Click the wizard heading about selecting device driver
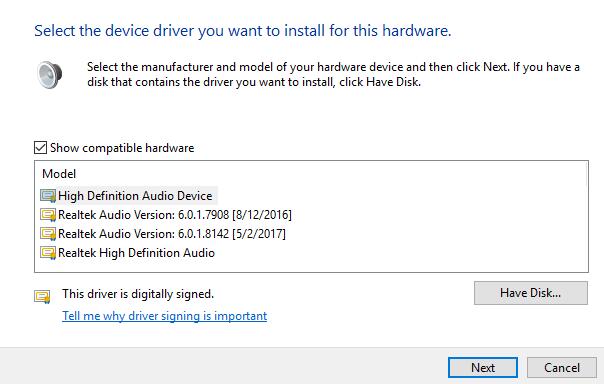The image size is (604, 384). point(243,31)
